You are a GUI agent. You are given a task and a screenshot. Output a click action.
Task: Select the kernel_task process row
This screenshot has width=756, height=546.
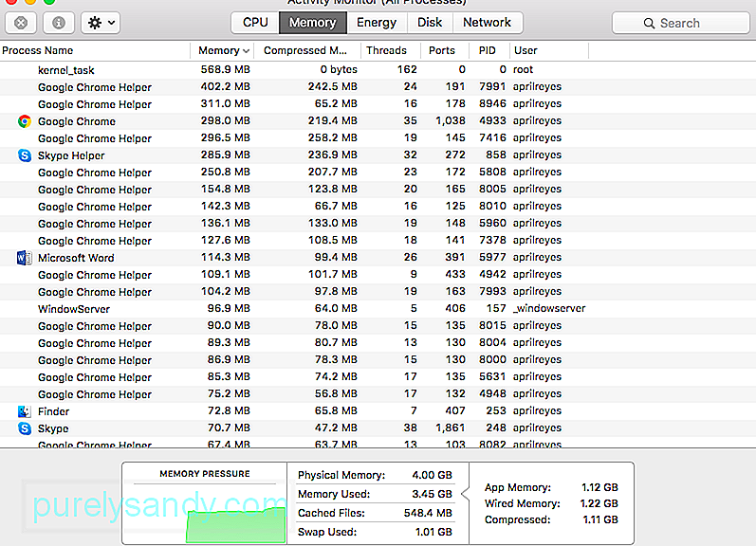tap(378, 70)
